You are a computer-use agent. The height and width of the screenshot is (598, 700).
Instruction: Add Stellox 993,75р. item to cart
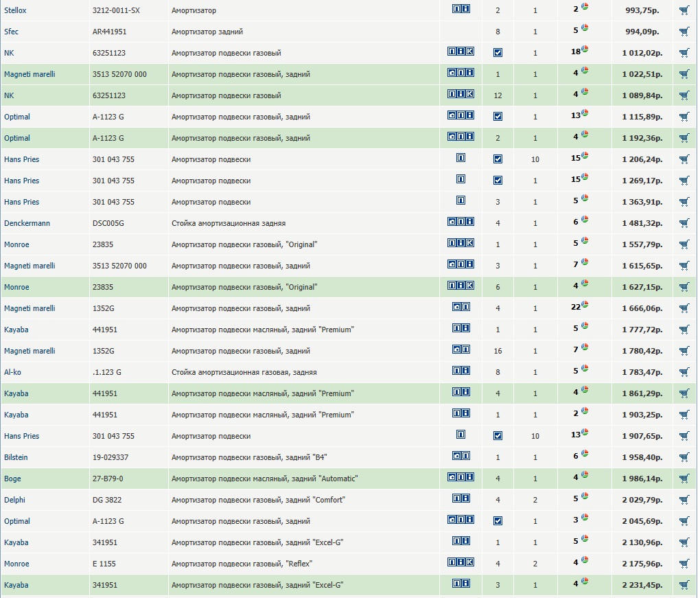(x=684, y=10)
